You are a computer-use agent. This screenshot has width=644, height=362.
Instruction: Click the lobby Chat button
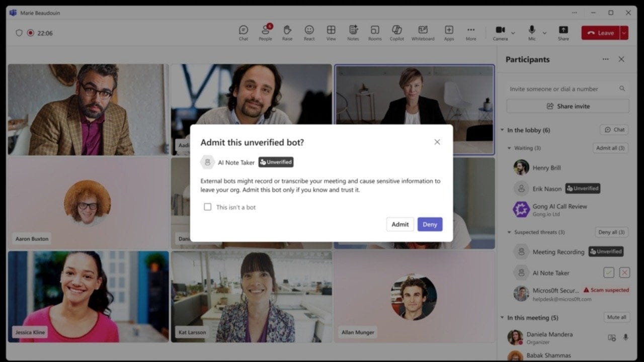click(x=614, y=130)
